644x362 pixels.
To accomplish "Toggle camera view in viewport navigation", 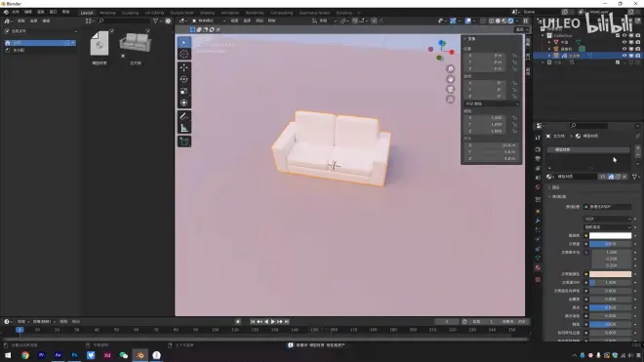I will pyautogui.click(x=451, y=89).
